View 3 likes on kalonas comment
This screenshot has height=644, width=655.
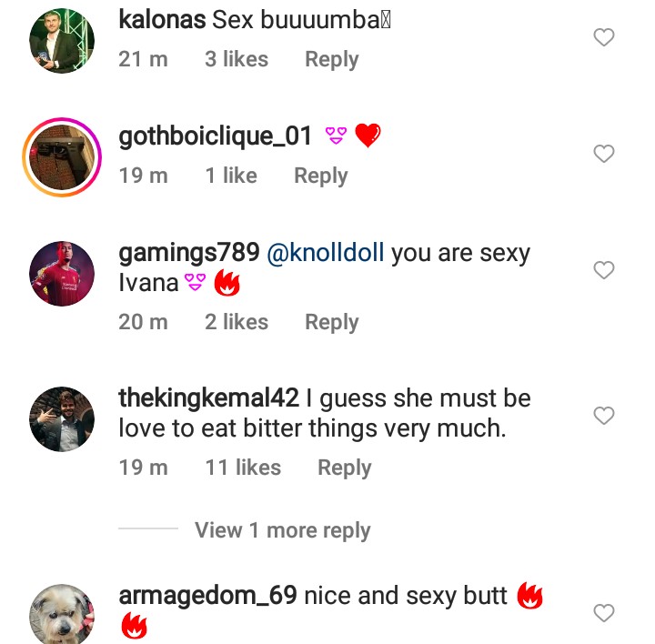point(237,59)
